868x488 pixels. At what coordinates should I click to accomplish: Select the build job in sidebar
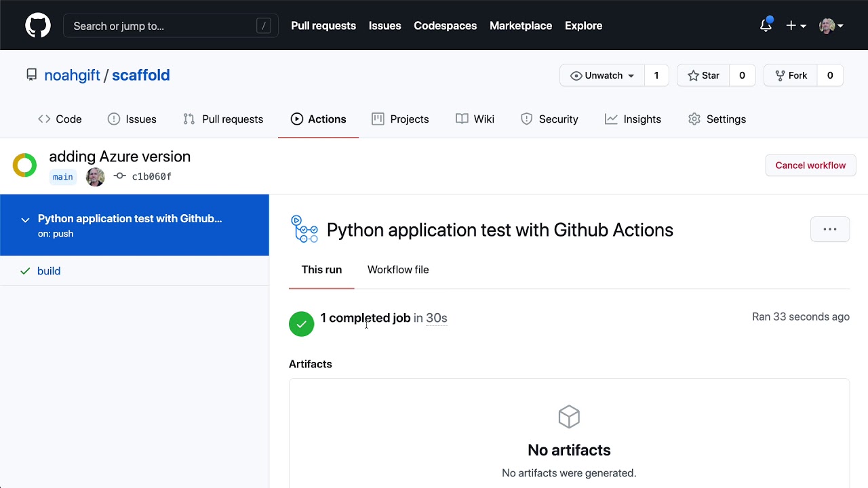49,271
